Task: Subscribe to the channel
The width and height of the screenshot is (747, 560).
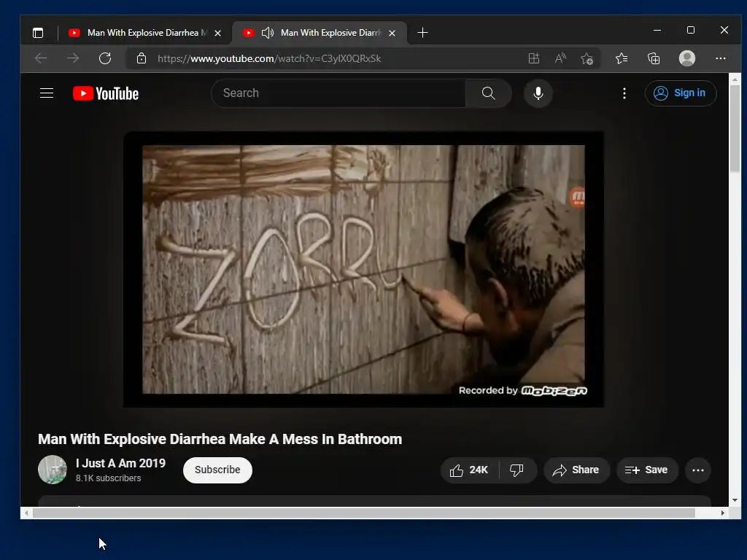Action: 217,470
